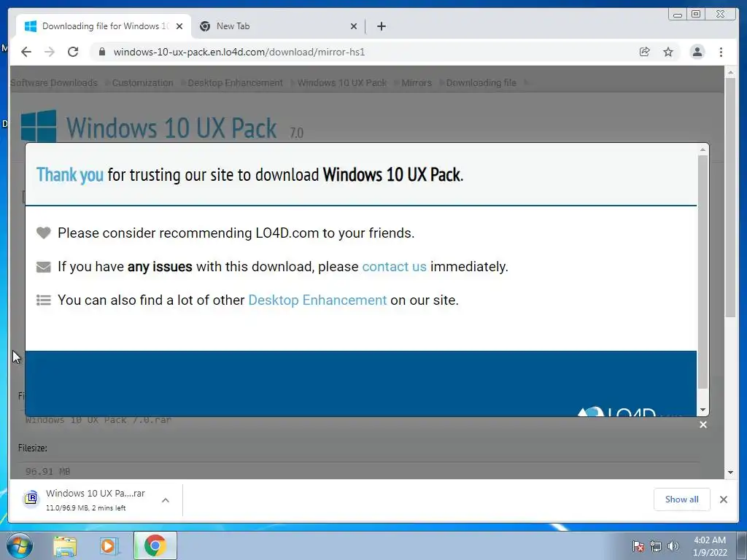
Task: Launch Windows Media Player from taskbar
Action: (109, 545)
